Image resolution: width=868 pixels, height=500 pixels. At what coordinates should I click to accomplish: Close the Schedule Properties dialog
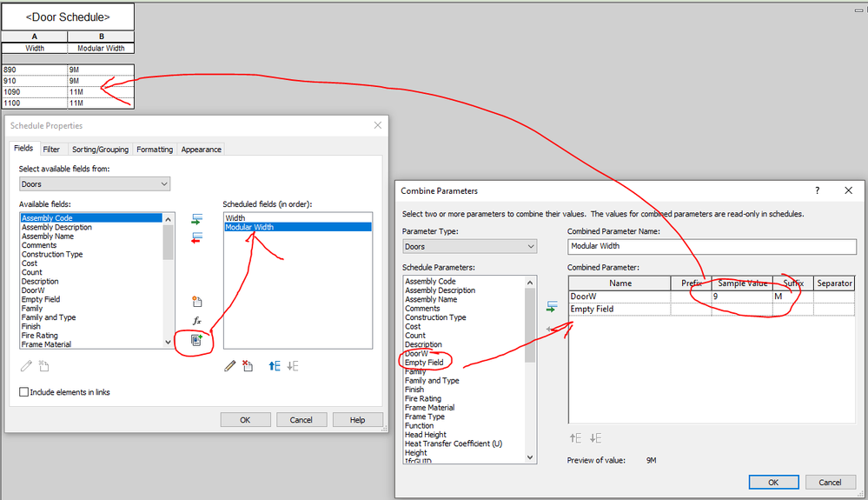tap(378, 125)
